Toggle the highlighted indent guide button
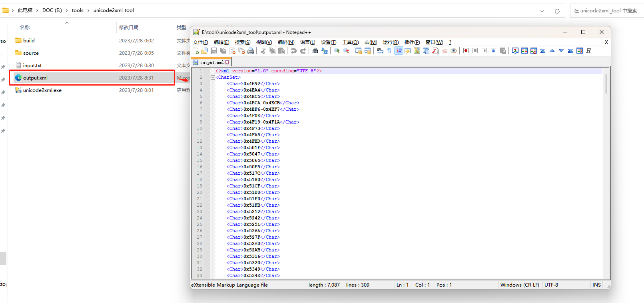644x303 pixels. tap(399, 51)
